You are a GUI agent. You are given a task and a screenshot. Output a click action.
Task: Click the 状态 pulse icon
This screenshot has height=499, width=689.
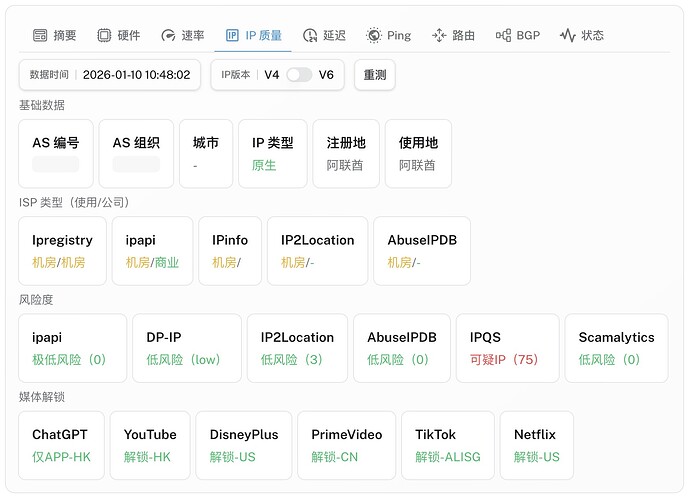click(x=568, y=35)
